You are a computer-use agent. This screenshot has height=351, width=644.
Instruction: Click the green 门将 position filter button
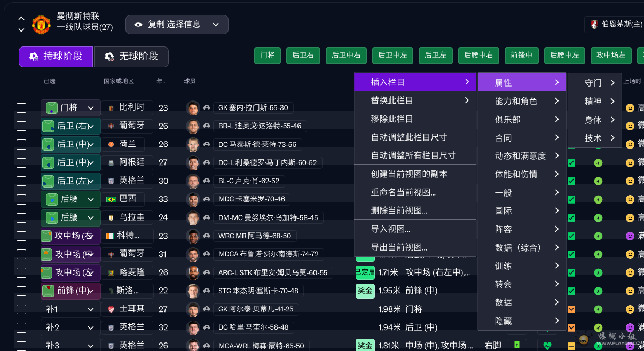pyautogui.click(x=267, y=54)
